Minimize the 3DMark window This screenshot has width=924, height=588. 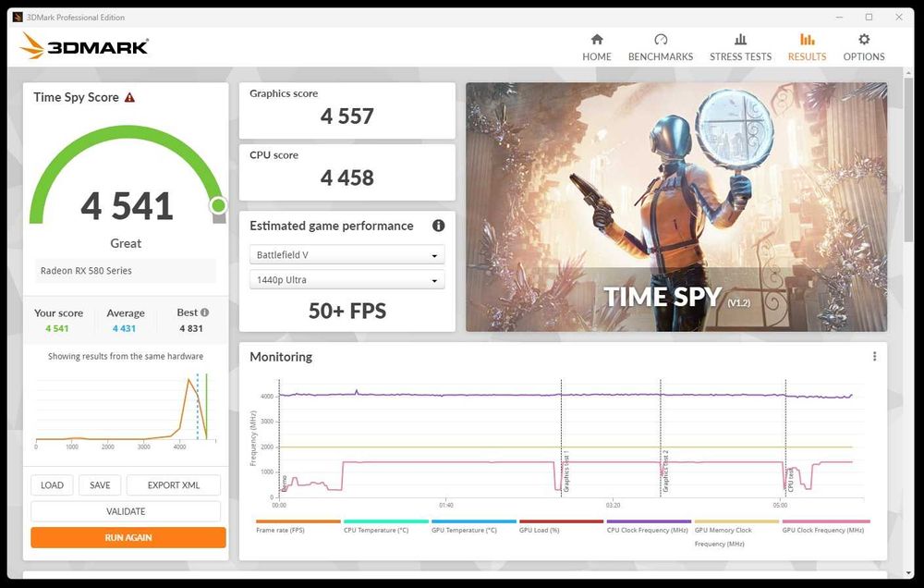[x=839, y=17]
